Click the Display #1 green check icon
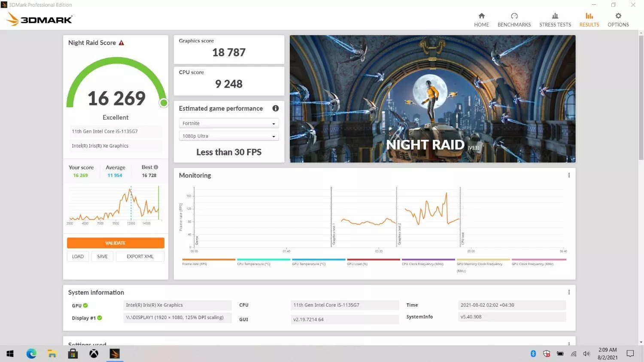Viewport: 644px width, 362px height. click(x=100, y=318)
